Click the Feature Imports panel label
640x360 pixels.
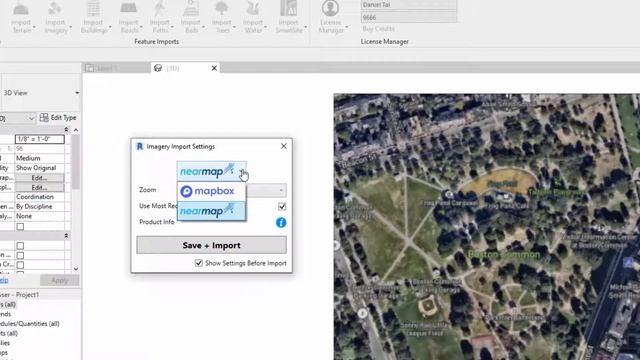tap(157, 42)
